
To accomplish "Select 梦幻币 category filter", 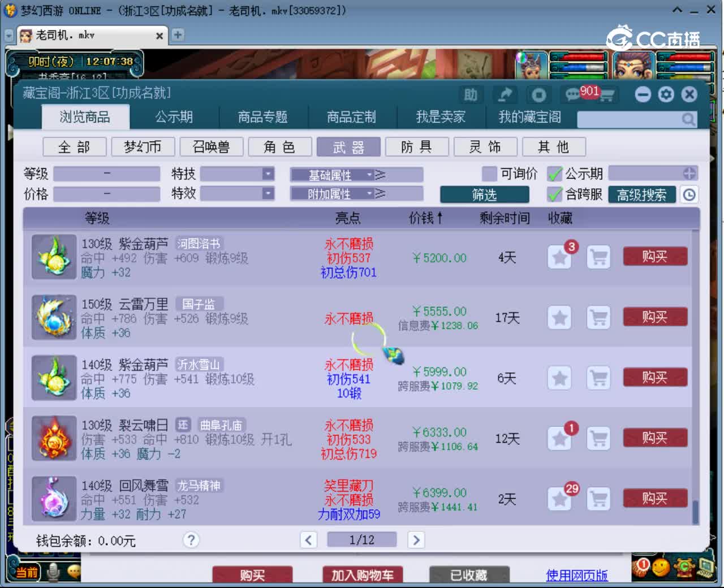I will (143, 147).
